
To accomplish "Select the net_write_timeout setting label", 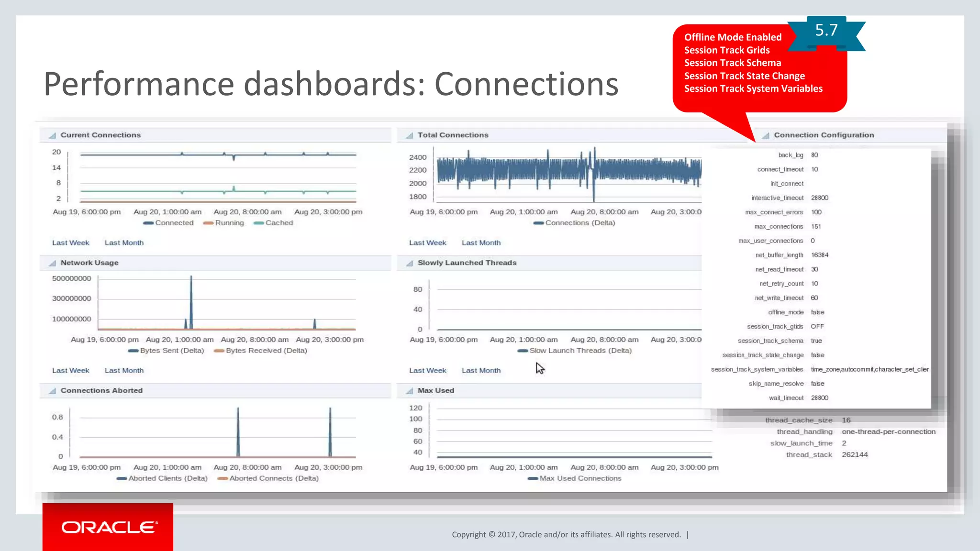I will [780, 298].
